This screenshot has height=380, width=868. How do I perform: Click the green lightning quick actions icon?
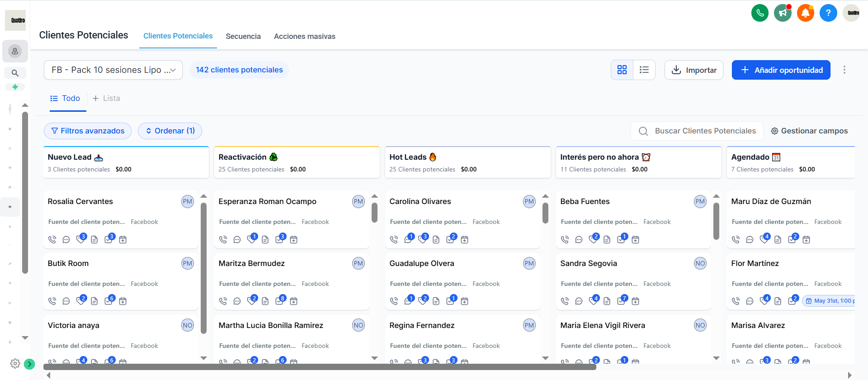(15, 87)
